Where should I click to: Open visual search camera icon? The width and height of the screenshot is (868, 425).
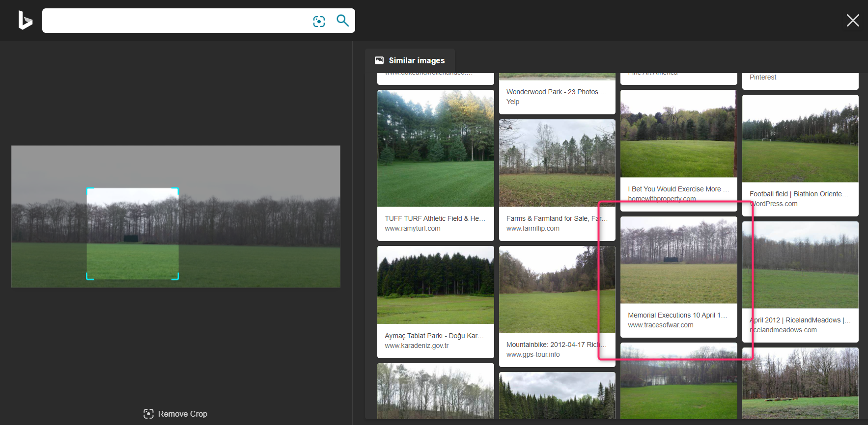[x=319, y=21]
